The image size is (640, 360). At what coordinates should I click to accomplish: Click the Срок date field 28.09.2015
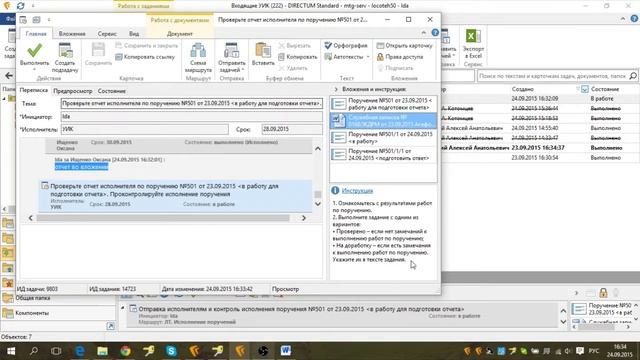(291, 129)
